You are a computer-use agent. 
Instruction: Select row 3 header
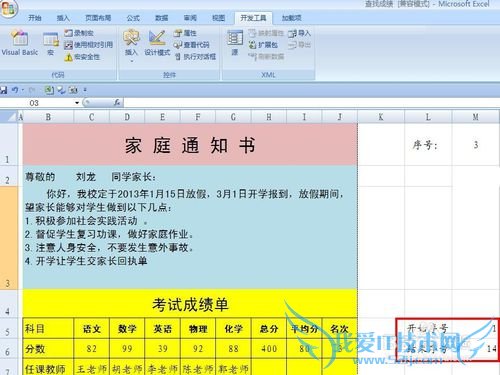click(8, 237)
